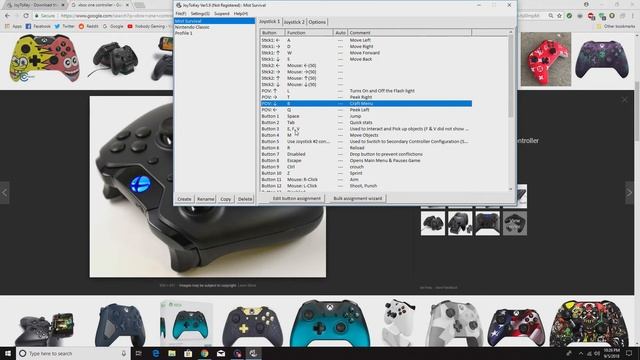Click the Type here to search box
The height and width of the screenshot is (360, 640).
click(73, 353)
